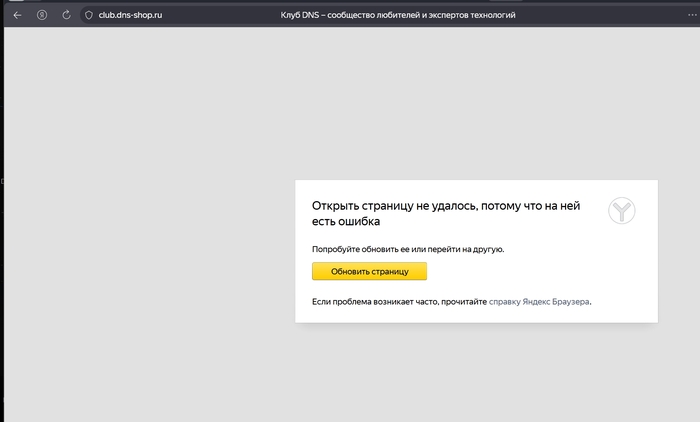Click the "экспертов технологий" end of page title

coord(476,15)
